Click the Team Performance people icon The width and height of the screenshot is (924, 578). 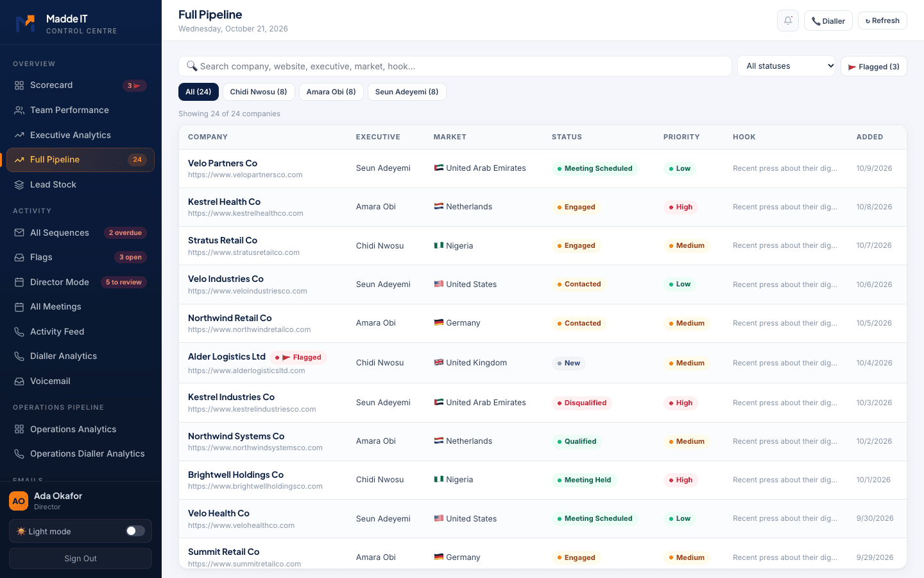(19, 110)
